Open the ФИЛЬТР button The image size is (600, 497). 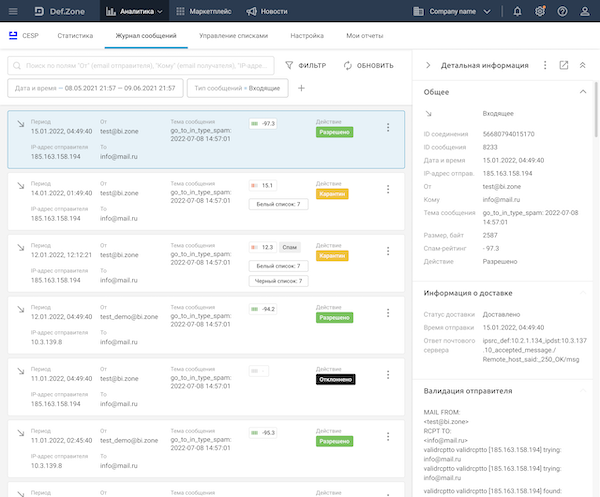pyautogui.click(x=305, y=65)
